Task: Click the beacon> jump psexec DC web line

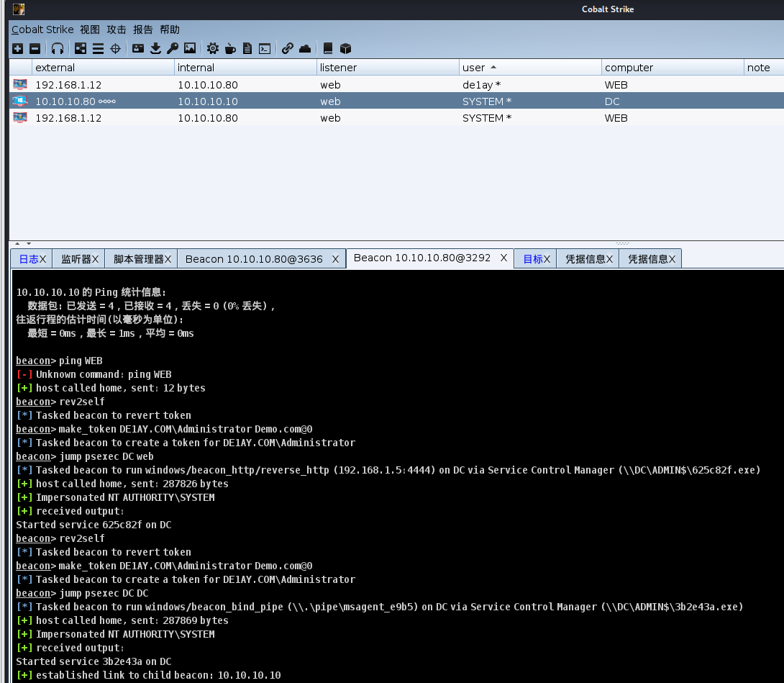Action: pyautogui.click(x=85, y=456)
